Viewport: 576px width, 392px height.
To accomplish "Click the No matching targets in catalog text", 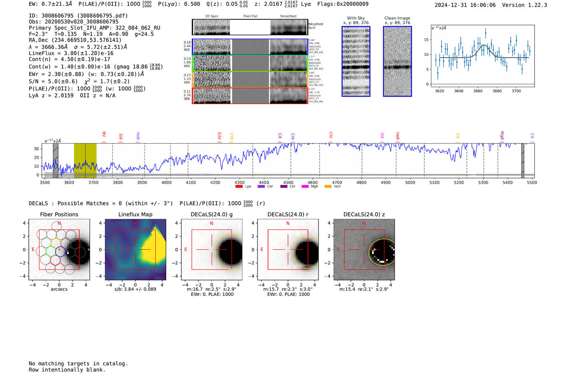I will (78, 364).
